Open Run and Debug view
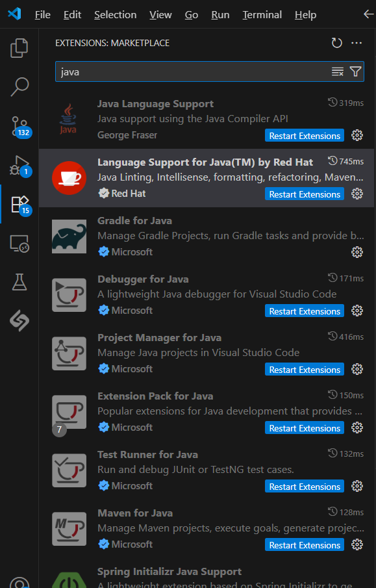The height and width of the screenshot is (588, 376). (20, 166)
